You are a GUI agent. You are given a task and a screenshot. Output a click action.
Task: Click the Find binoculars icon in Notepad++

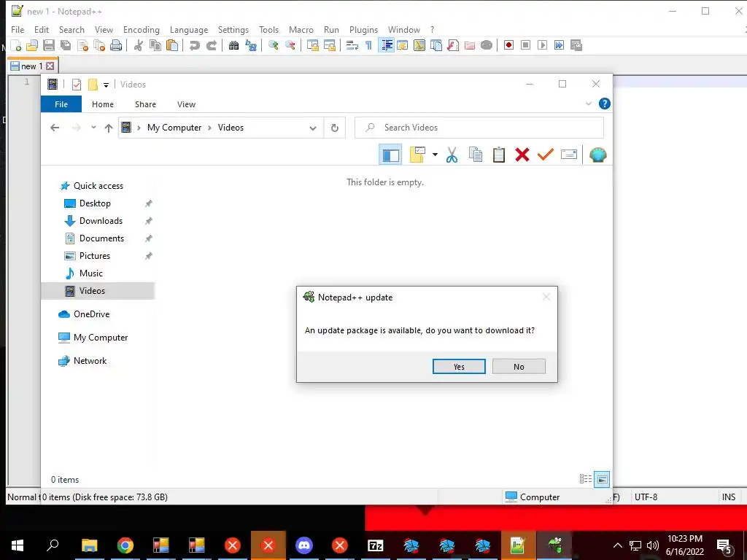point(233,45)
